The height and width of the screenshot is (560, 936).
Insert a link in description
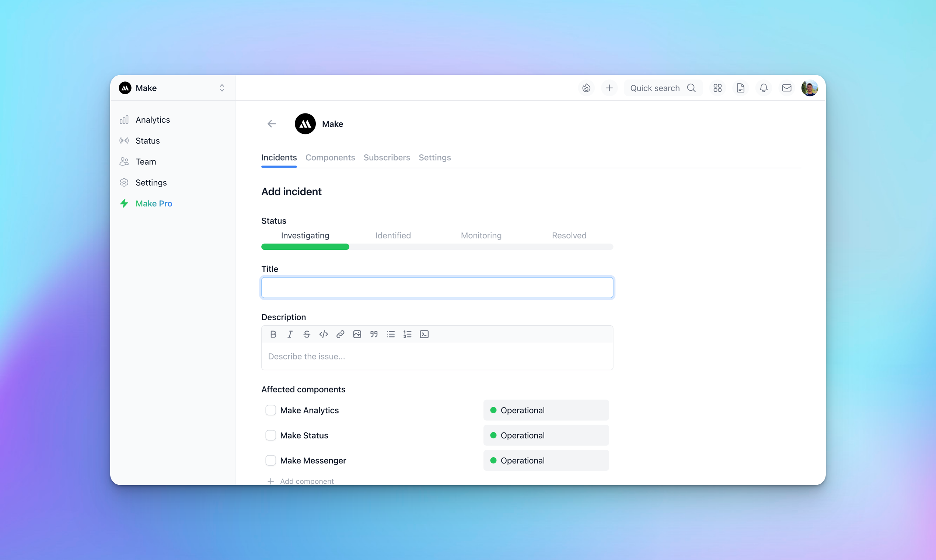click(340, 334)
